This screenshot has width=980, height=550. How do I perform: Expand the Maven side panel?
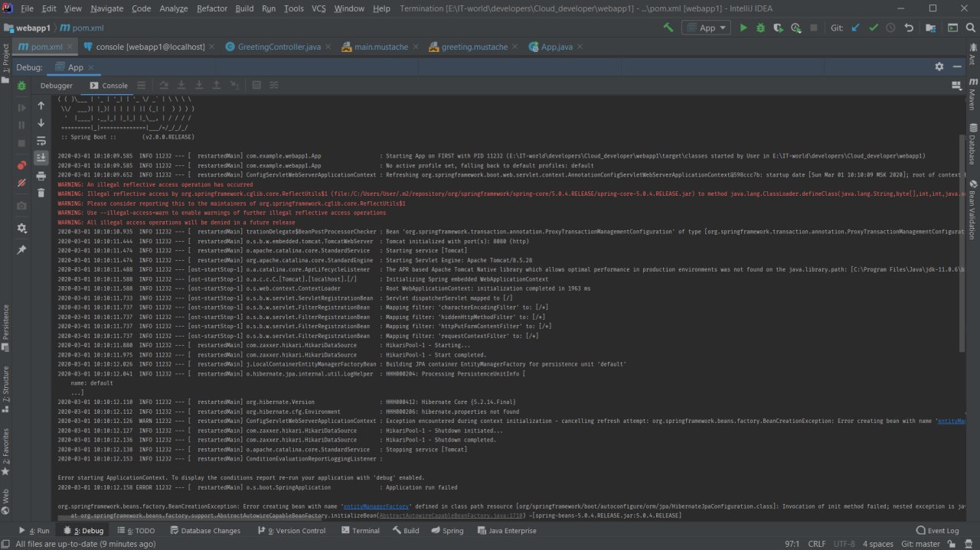(972, 93)
